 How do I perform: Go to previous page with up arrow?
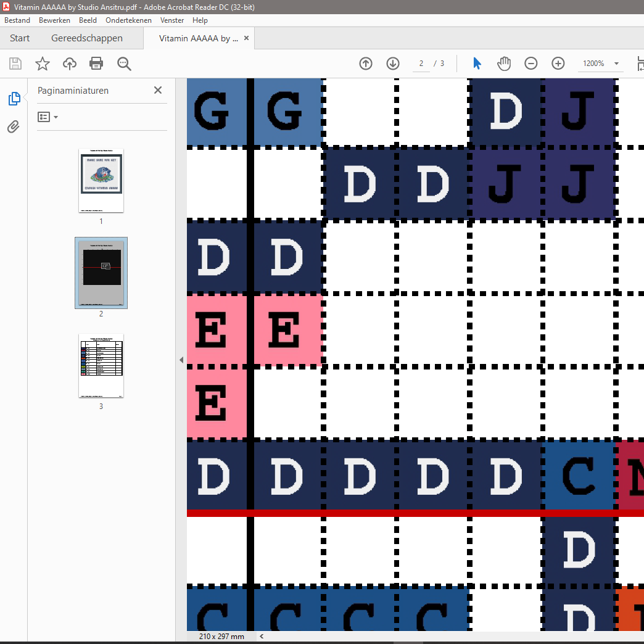point(366,64)
